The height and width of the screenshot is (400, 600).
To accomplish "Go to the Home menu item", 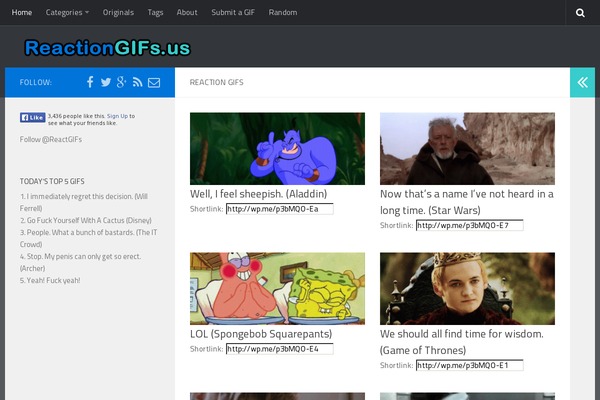I will pos(22,13).
